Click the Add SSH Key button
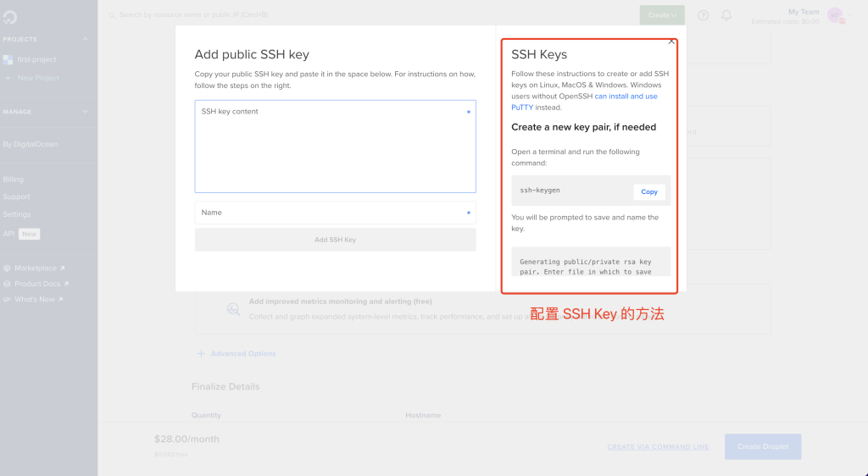 tap(336, 240)
